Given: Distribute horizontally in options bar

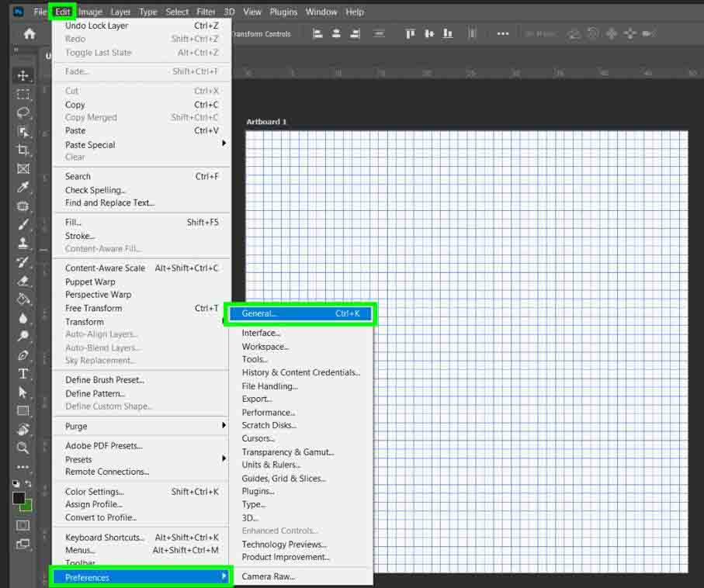Looking at the screenshot, I should pos(472,33).
